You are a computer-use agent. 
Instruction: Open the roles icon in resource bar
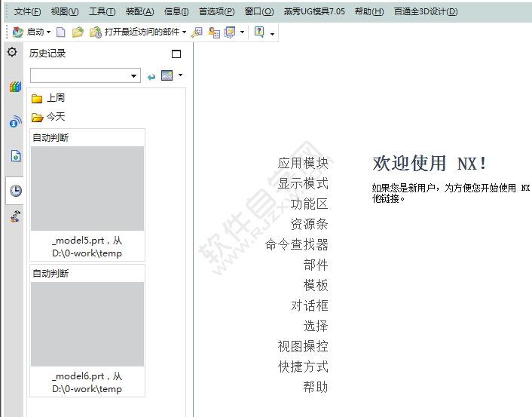pos(15,216)
